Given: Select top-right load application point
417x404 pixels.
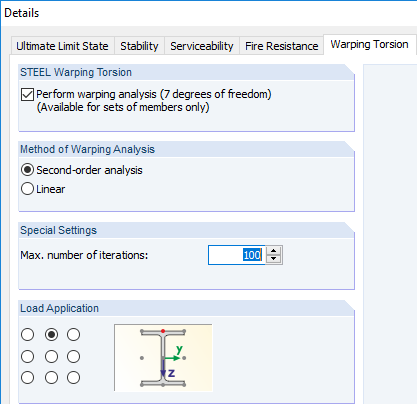Looking at the screenshot, I should point(73,334).
